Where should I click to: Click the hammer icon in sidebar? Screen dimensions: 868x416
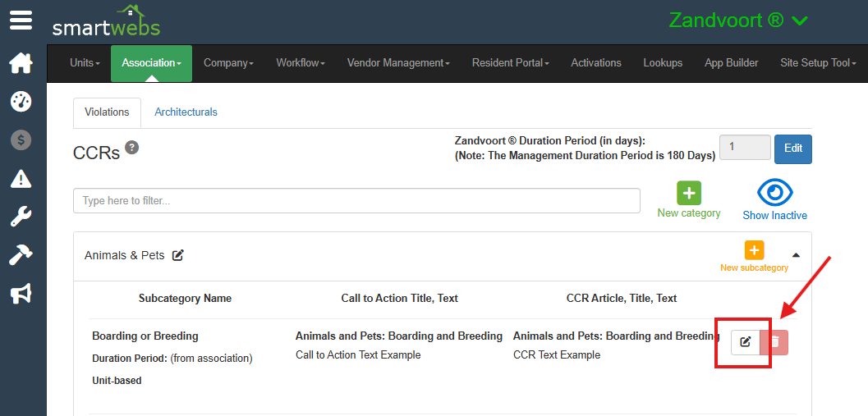tap(21, 255)
